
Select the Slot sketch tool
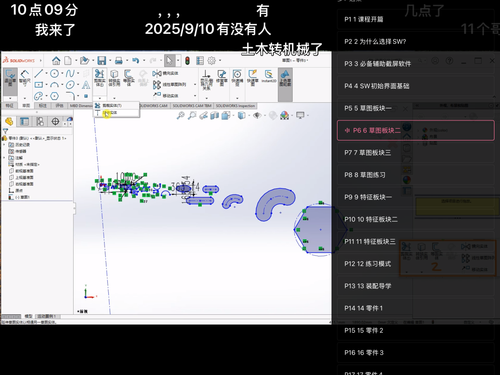pyautogui.click(x=39, y=96)
